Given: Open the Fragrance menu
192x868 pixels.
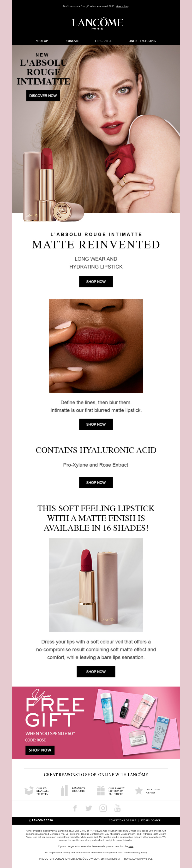Looking at the screenshot, I should 104,41.
